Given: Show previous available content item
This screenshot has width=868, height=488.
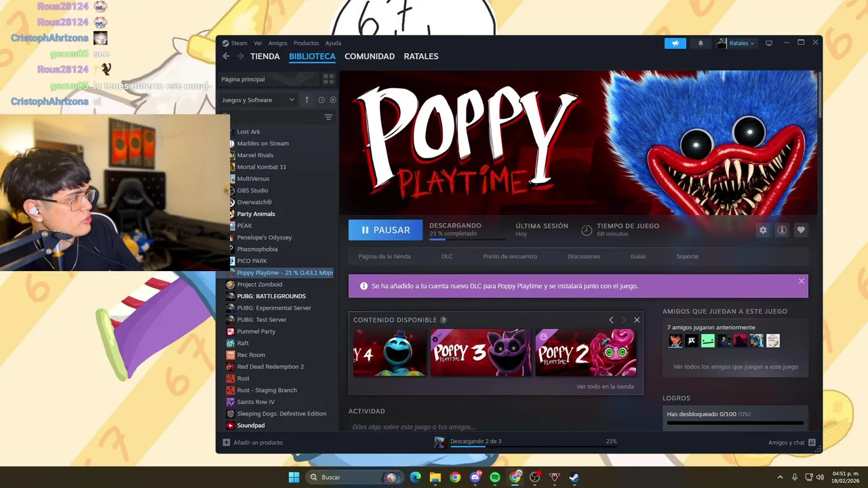Looking at the screenshot, I should click(x=611, y=320).
